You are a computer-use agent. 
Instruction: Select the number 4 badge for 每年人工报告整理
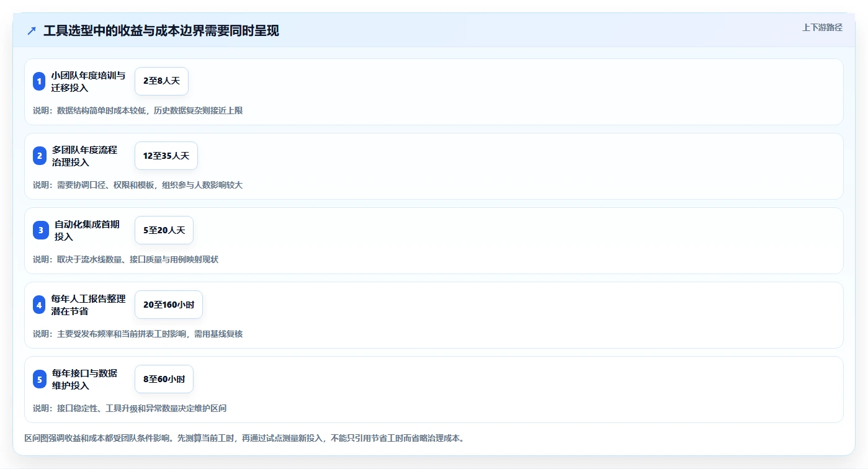(39, 305)
